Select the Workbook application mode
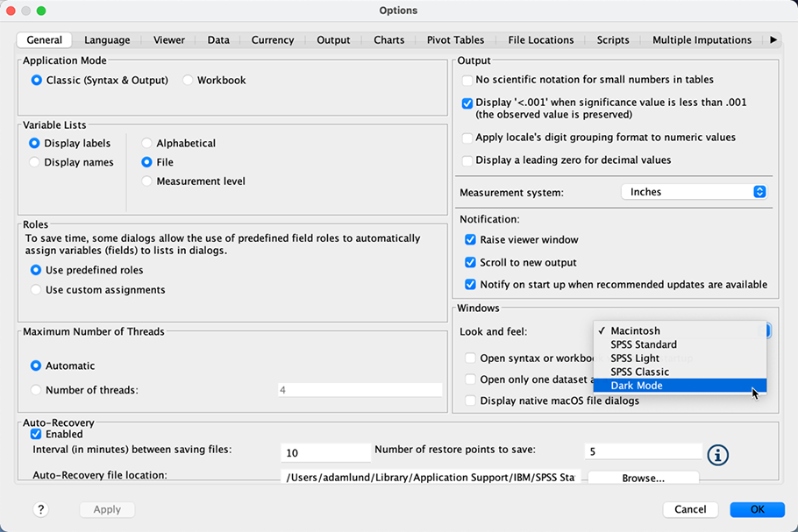The height and width of the screenshot is (532, 798). 187,80
